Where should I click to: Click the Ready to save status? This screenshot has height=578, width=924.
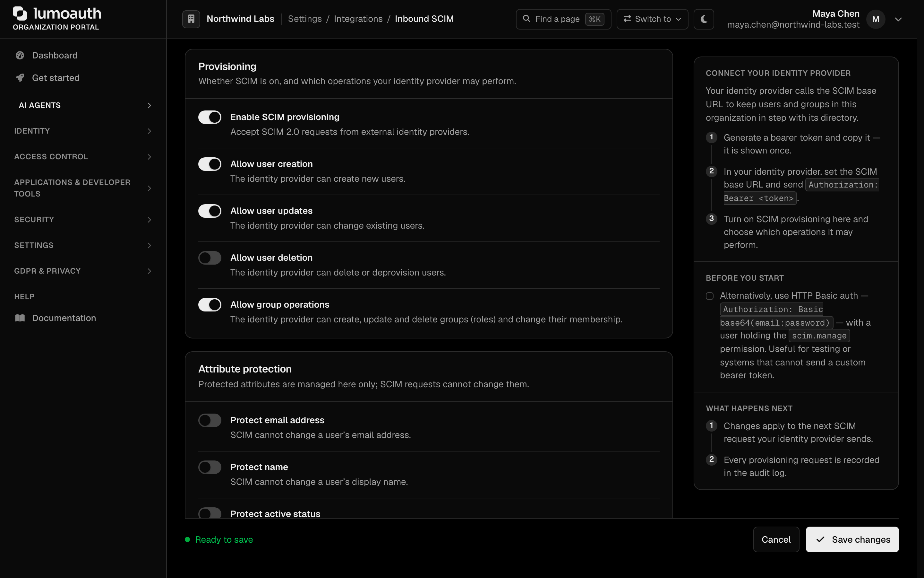[219, 540]
